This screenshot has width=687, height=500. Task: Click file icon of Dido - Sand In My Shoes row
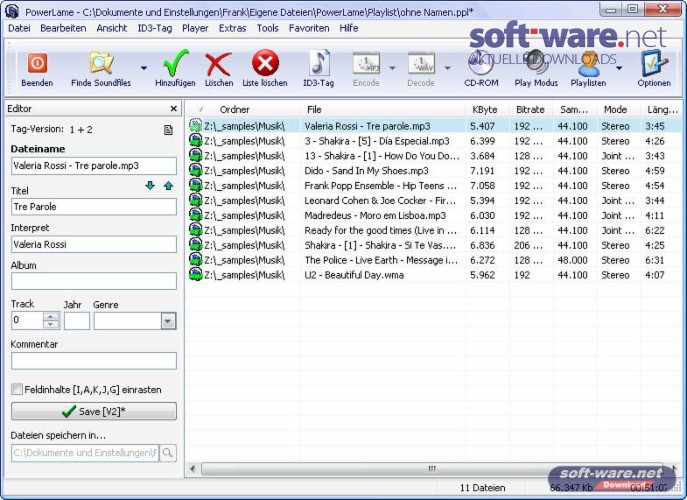coord(195,170)
